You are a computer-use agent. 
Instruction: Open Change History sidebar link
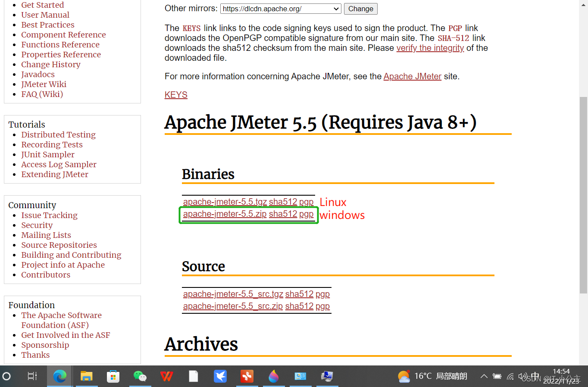(x=51, y=64)
